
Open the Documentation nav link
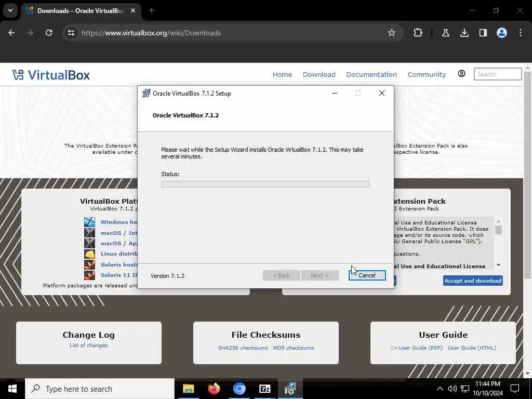[371, 74]
